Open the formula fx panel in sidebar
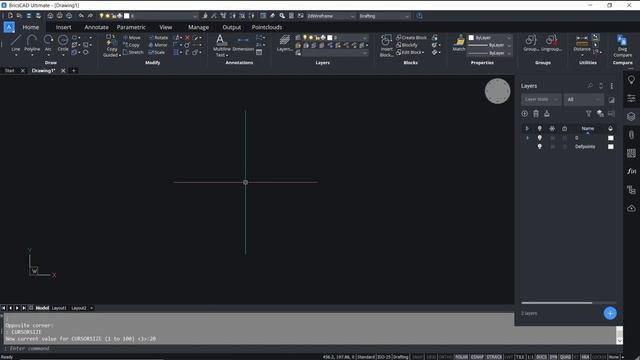 631,171
